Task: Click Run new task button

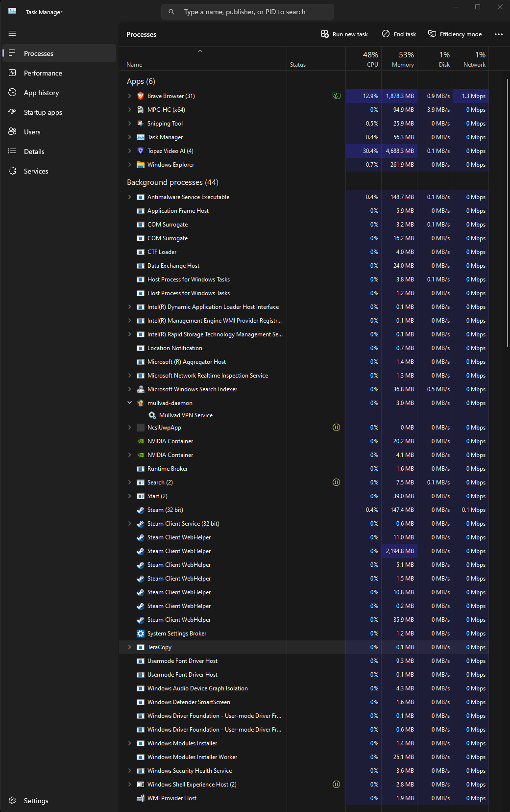Action: [x=344, y=34]
